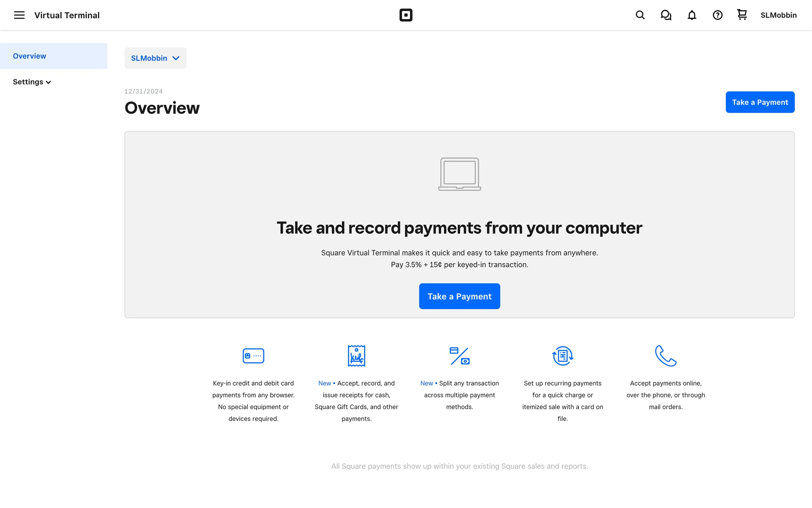Click the recurring payments icon
This screenshot has height=508, width=812.
[562, 356]
